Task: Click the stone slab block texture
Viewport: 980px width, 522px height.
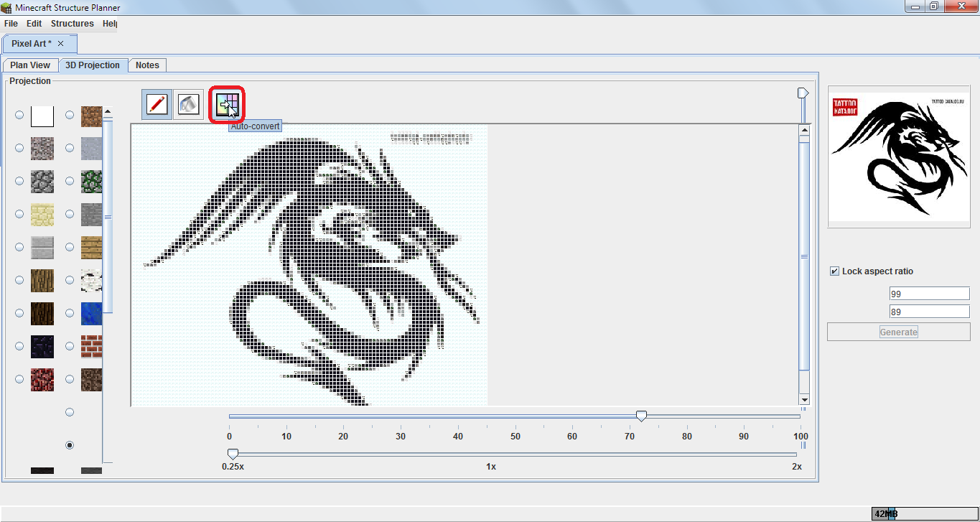Action: coord(42,247)
